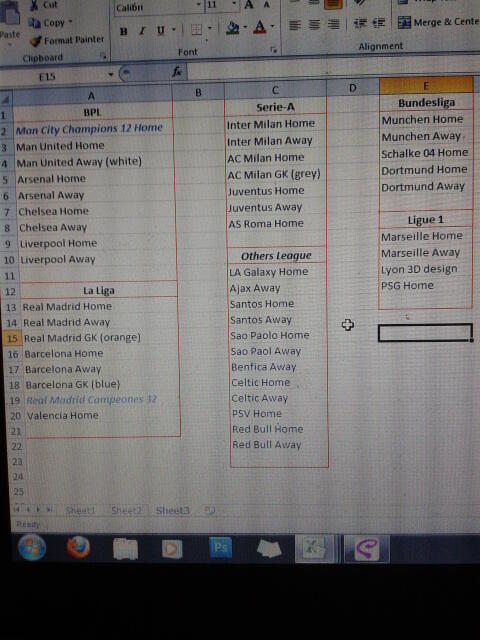The image size is (480, 640).
Task: Apply the red Font Color A
Action: click(x=260, y=27)
